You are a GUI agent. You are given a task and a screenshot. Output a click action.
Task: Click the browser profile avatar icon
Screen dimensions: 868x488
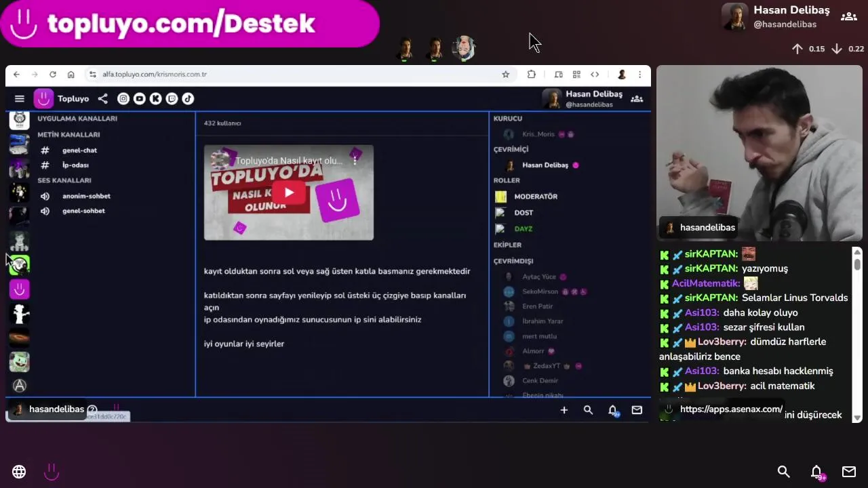(x=621, y=75)
